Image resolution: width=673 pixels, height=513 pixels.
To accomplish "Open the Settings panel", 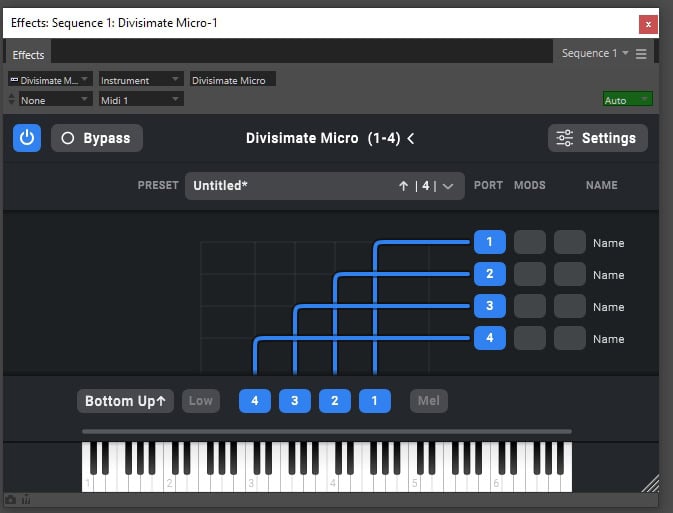I will (597, 138).
